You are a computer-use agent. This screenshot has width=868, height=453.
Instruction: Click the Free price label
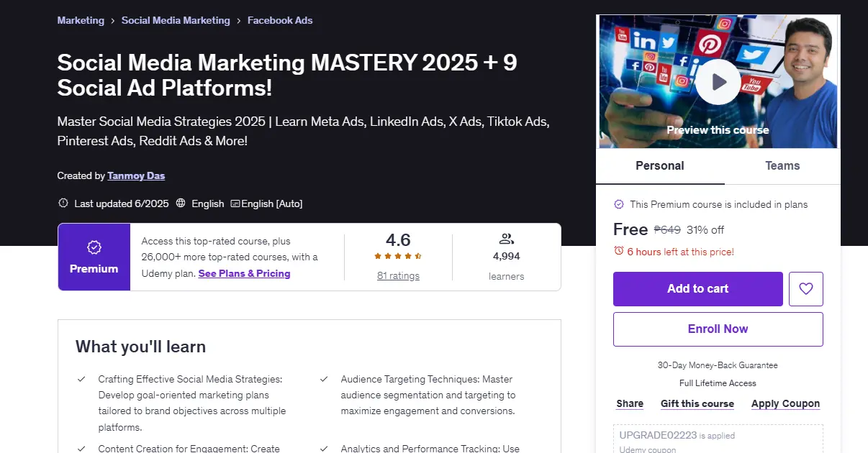(630, 229)
